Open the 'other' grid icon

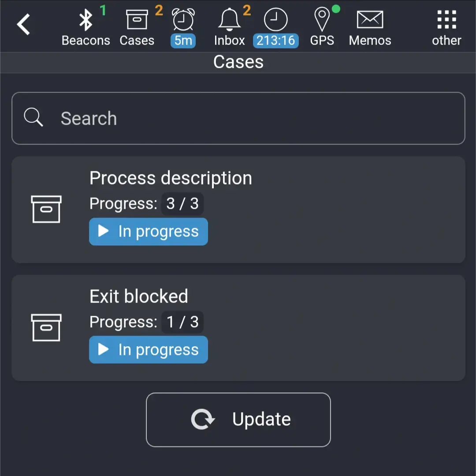coord(446,18)
